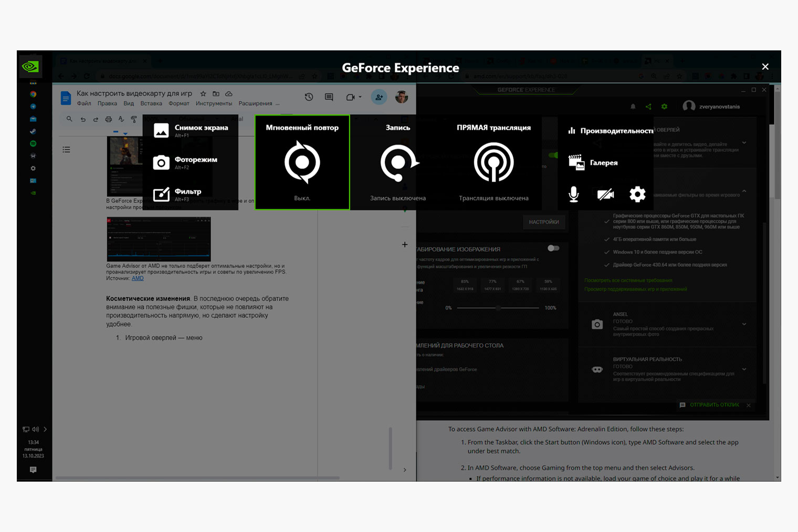Open green settings gear in GeForce Experience window

(664, 107)
